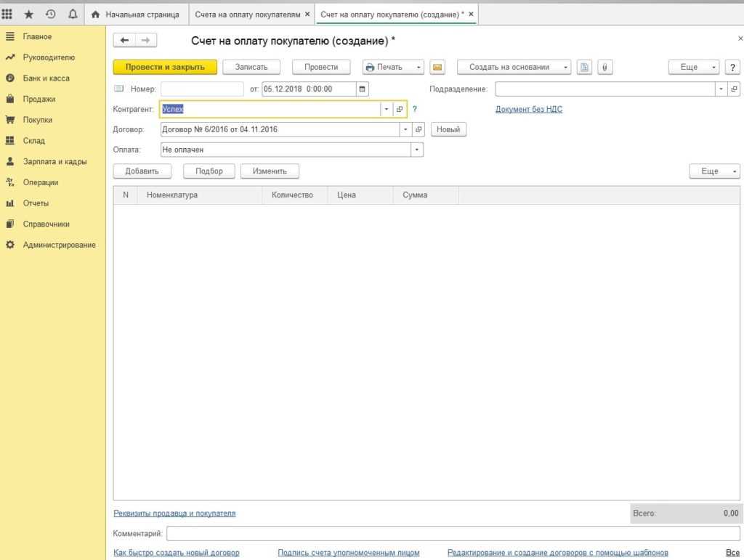Image resolution: width=744 pixels, height=560 pixels.
Task: Click the envelope send-by-email icon
Action: pyautogui.click(x=437, y=67)
